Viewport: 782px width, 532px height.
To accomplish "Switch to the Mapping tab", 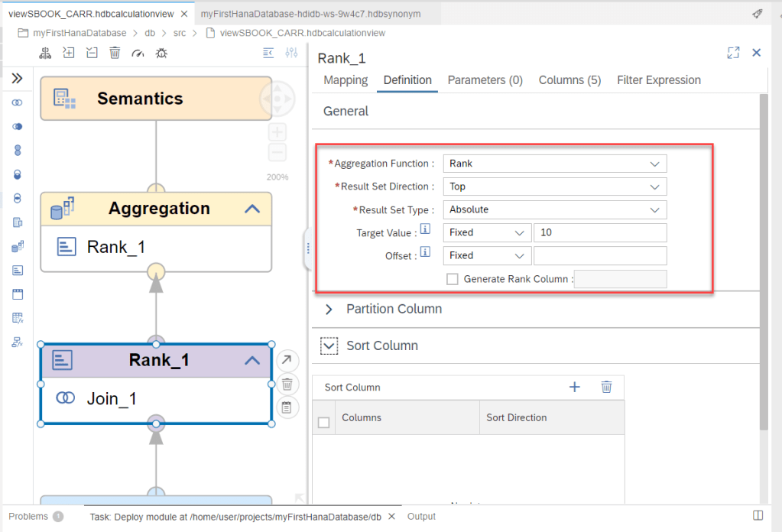I will [x=346, y=80].
